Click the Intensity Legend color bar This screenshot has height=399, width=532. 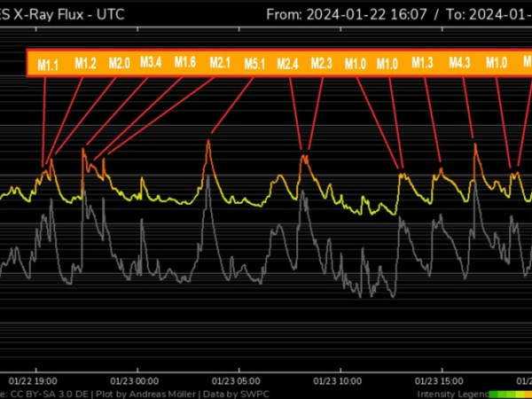510,392
